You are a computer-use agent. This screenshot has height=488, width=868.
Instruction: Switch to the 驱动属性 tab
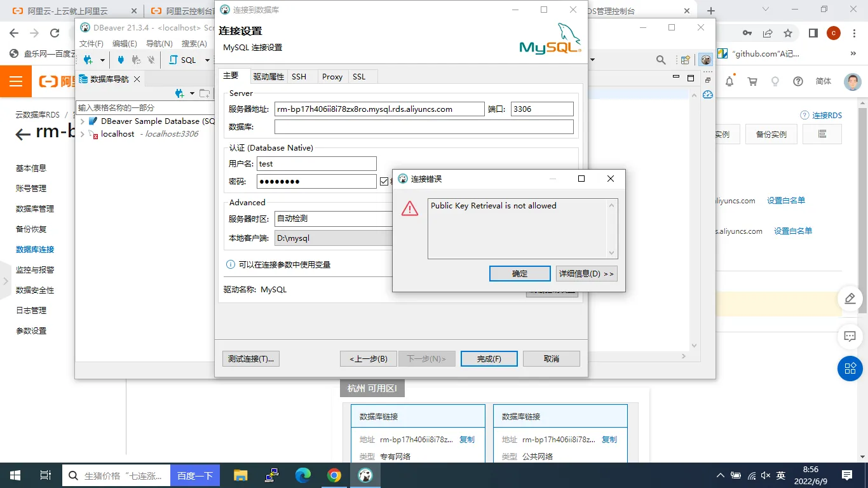(x=268, y=77)
